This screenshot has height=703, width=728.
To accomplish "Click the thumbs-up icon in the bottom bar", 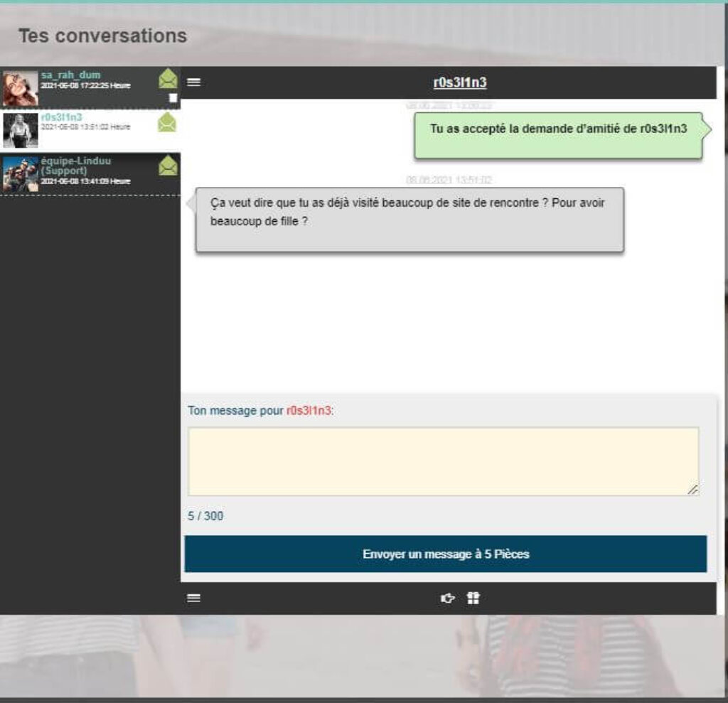I will tap(446, 599).
